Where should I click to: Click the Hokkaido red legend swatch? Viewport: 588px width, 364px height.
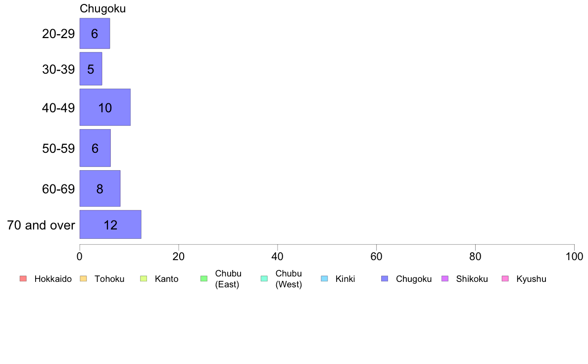click(x=23, y=278)
